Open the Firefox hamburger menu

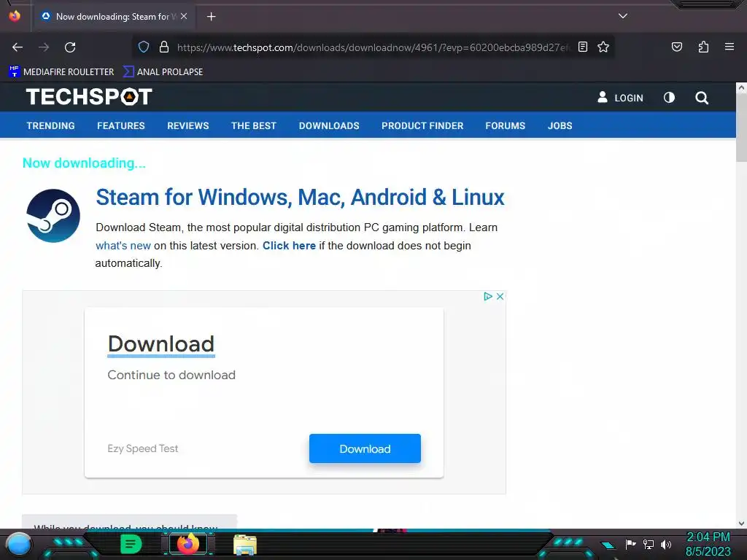729,47
